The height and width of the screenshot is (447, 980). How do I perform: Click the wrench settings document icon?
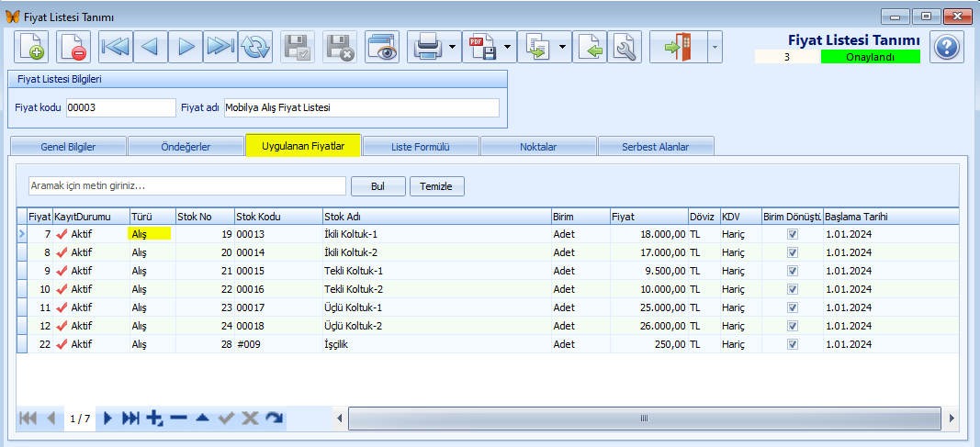click(623, 47)
